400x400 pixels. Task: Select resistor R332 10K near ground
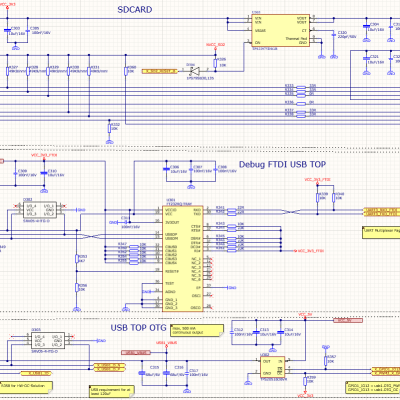coord(109,128)
